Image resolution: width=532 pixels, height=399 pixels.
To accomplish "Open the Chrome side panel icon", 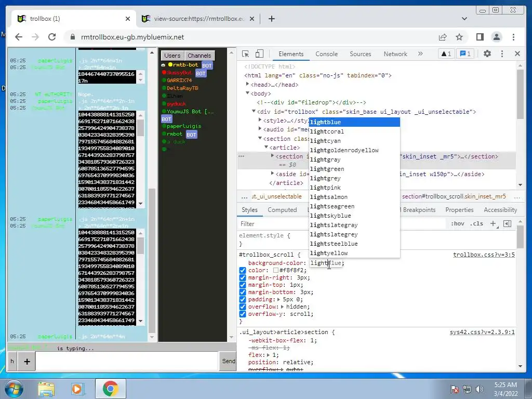I will coord(480,37).
